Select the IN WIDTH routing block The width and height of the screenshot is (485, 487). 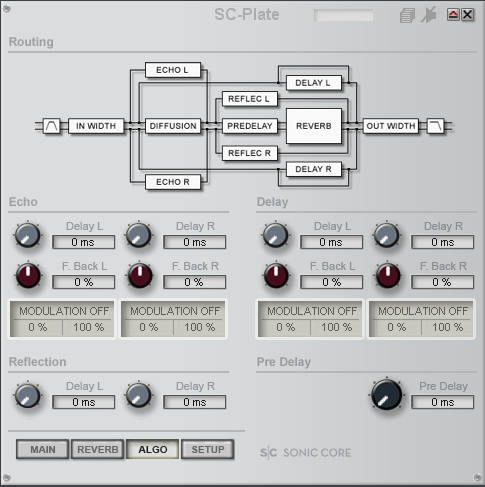(x=96, y=126)
